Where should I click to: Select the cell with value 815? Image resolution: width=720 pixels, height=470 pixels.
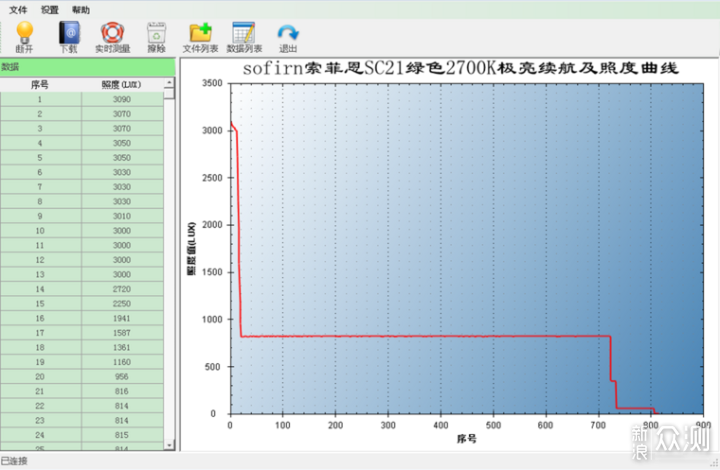(122, 435)
